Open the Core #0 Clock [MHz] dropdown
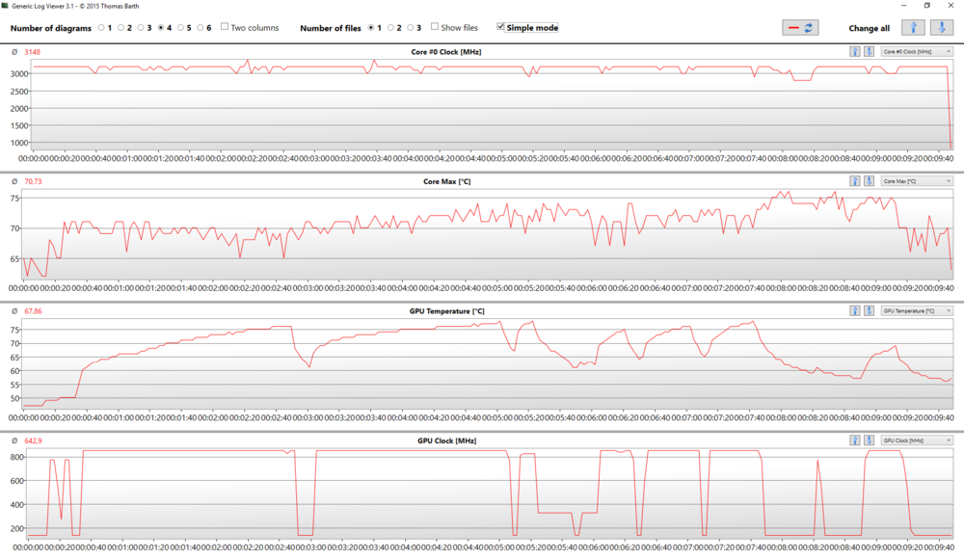 917,51
